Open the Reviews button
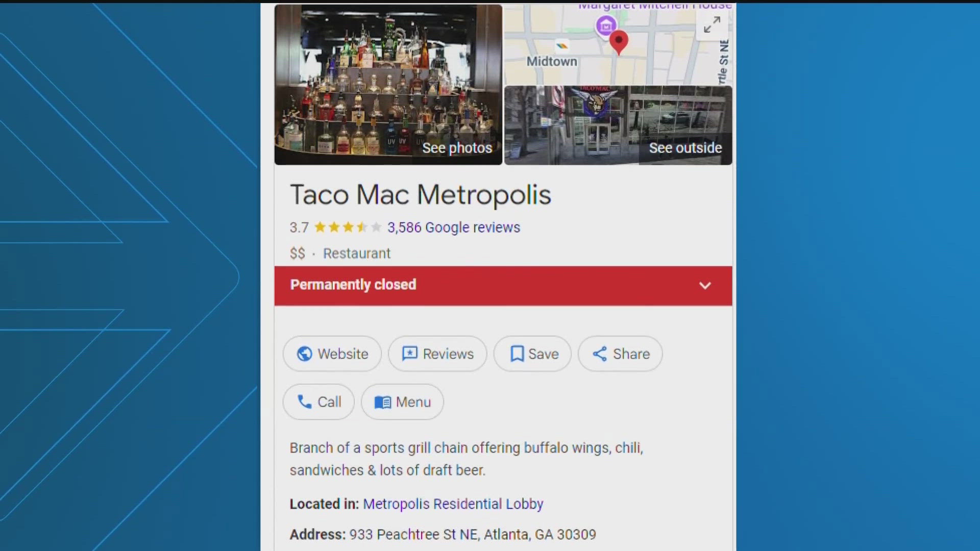 (437, 354)
